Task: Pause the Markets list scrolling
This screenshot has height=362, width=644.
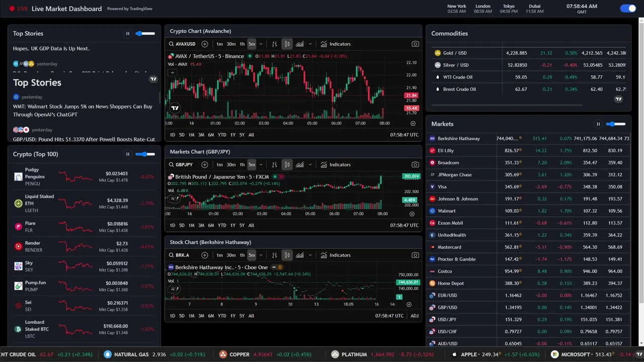Action: [598, 124]
